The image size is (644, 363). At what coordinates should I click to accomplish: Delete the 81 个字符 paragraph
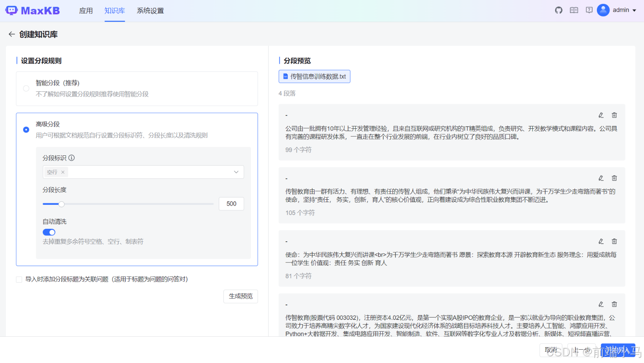(x=615, y=241)
